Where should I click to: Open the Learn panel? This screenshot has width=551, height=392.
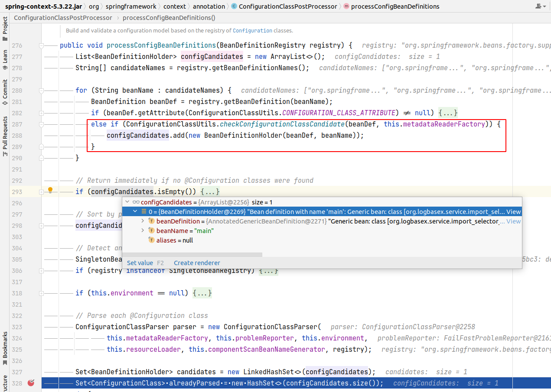pos(5,58)
